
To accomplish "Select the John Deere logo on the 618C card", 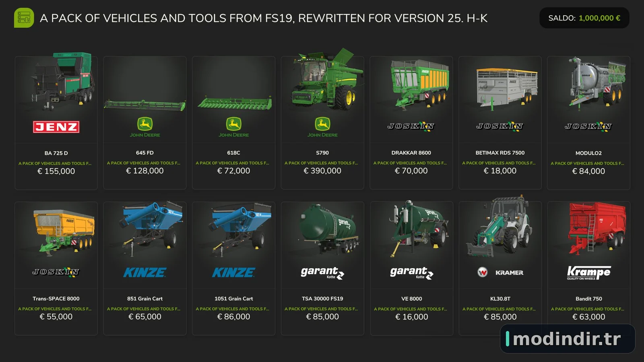I will [233, 127].
